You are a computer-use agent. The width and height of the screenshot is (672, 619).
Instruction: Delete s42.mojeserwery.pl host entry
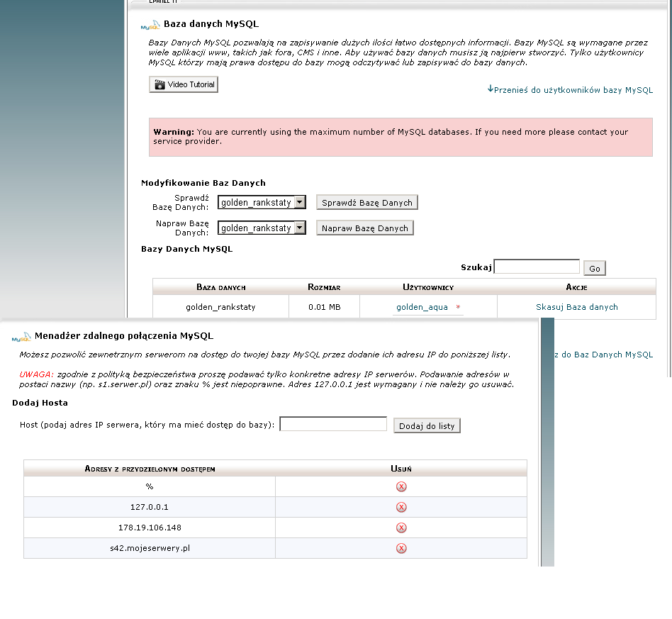click(401, 548)
